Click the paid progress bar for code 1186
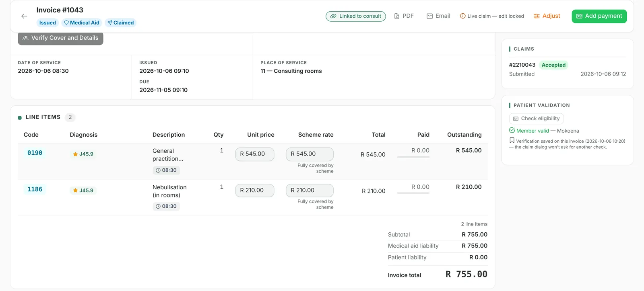Image resolution: width=644 pixels, height=291 pixels. (413, 193)
